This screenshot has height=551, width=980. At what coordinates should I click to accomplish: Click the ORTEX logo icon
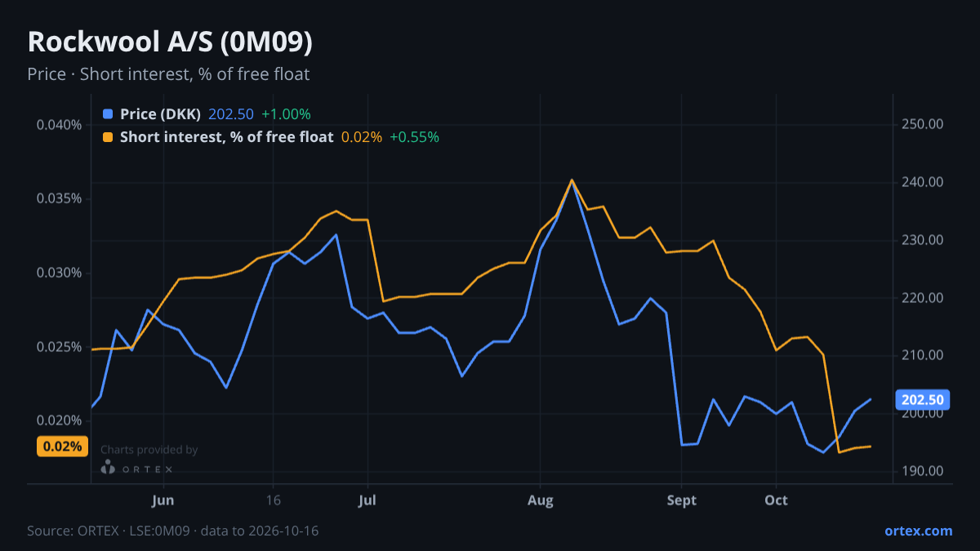pyautogui.click(x=108, y=468)
